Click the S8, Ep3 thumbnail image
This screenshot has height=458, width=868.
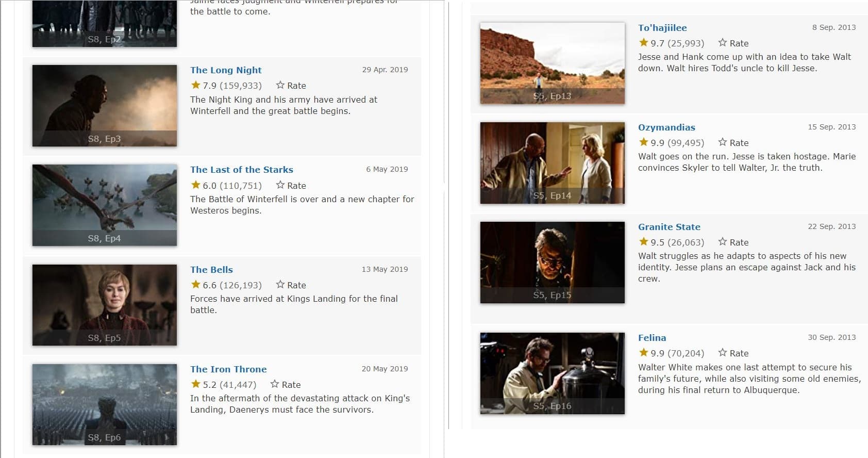[105, 106]
